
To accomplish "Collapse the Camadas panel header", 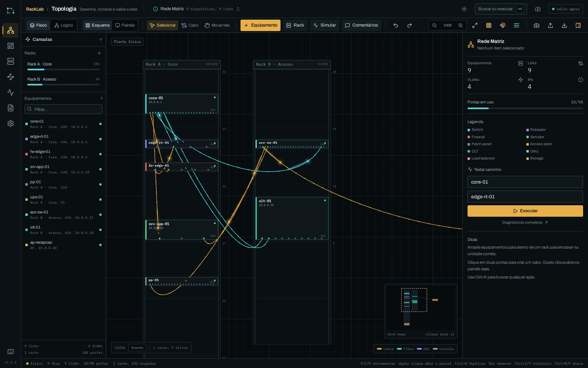I will pos(64,39).
